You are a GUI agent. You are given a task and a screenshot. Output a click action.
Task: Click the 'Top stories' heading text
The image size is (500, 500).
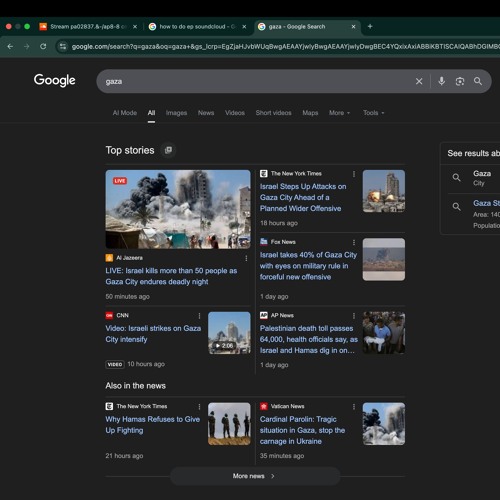[x=130, y=150]
